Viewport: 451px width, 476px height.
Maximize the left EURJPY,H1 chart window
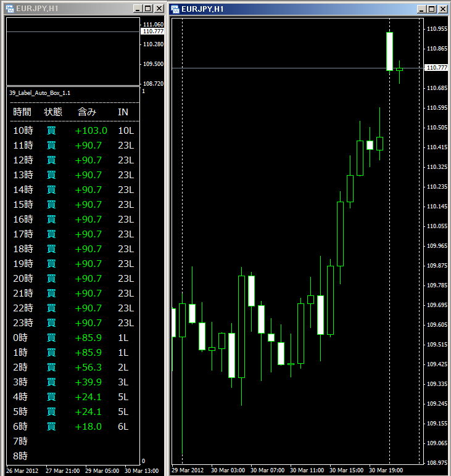pos(146,9)
